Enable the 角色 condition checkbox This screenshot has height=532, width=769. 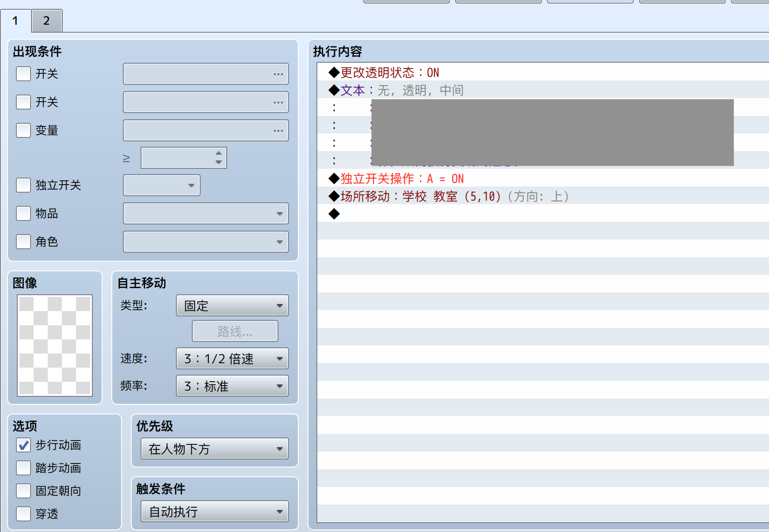(x=23, y=242)
